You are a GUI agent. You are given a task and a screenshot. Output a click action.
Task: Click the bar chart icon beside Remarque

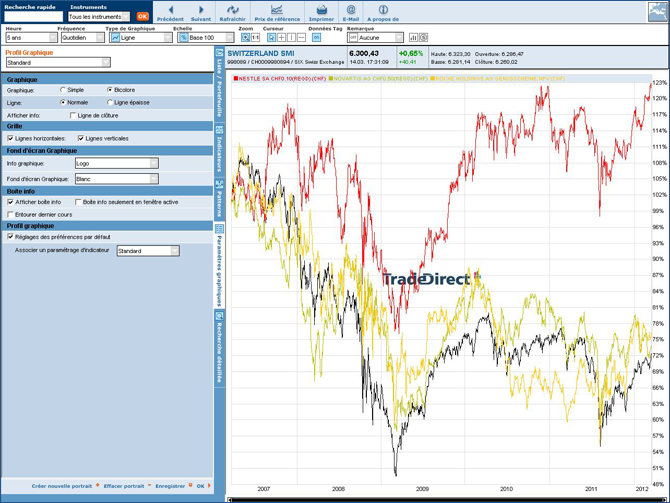(x=413, y=38)
